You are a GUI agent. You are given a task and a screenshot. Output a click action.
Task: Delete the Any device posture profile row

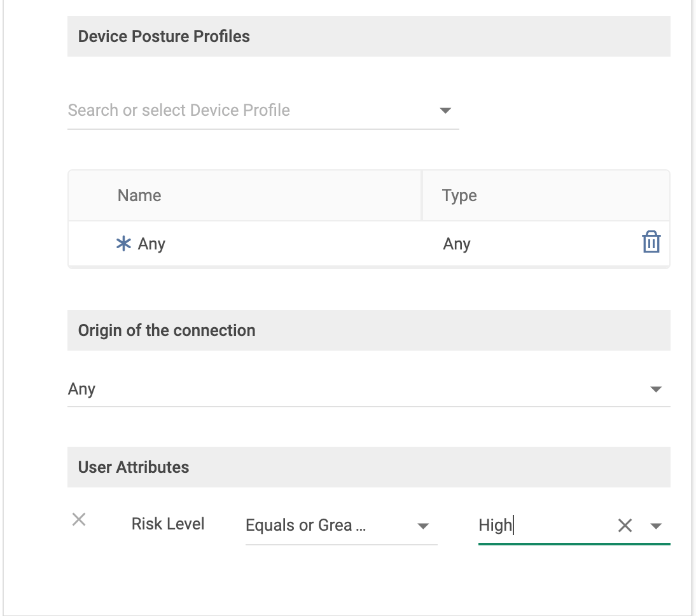651,243
